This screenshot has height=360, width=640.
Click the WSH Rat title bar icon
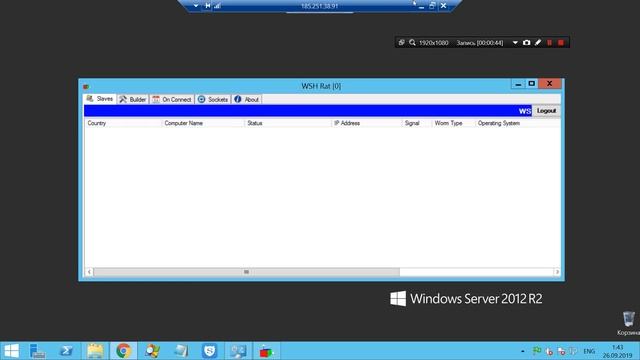pos(86,87)
